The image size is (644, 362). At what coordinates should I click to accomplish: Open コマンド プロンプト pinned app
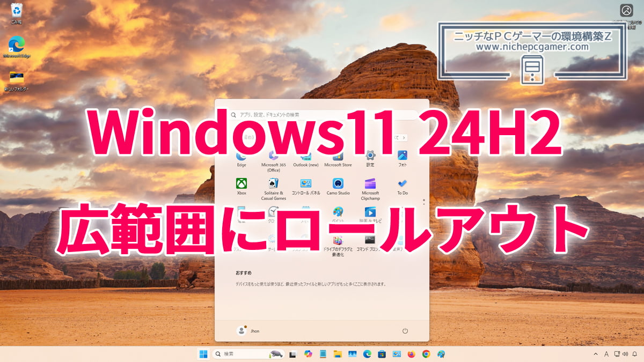370,243
